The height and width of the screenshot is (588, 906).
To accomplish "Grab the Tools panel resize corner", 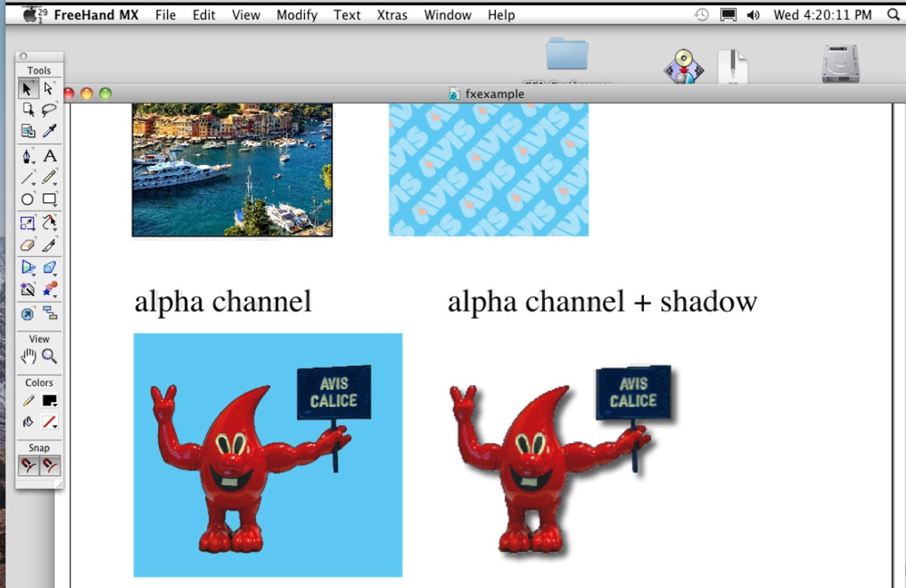I will [58, 484].
